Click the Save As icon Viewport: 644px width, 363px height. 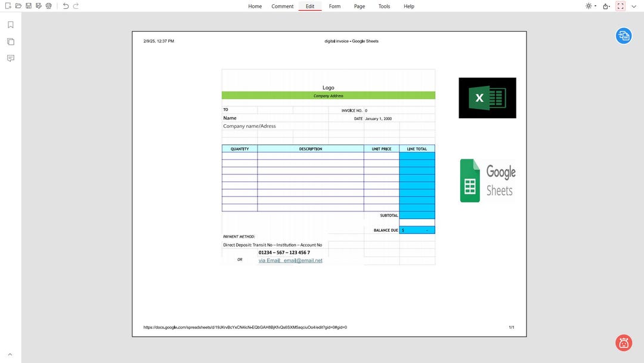coord(38,6)
